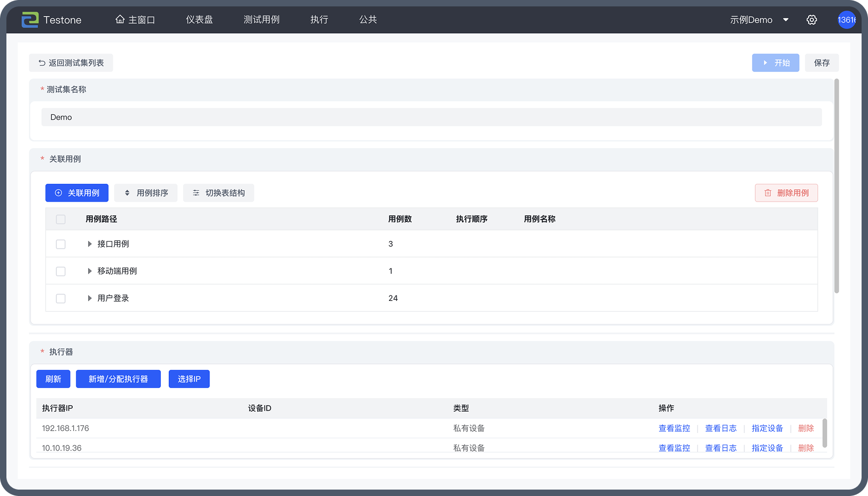Open the 测试用例 menu
Screen dimensions: 868x496
click(x=261, y=20)
